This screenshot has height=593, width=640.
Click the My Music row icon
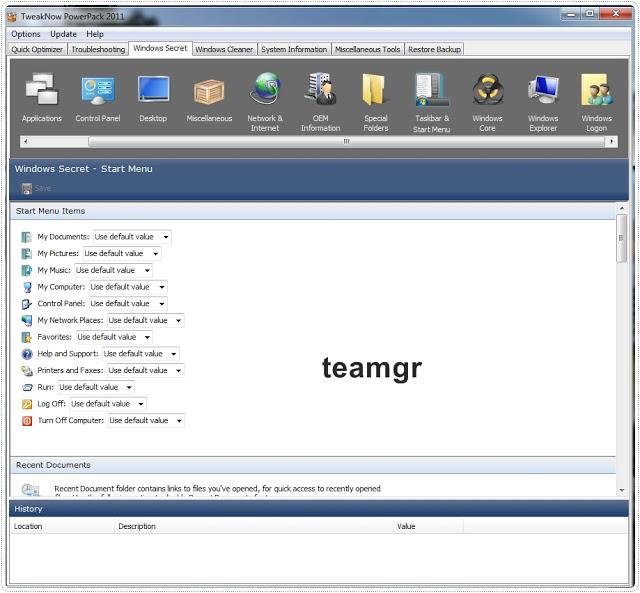(27, 270)
